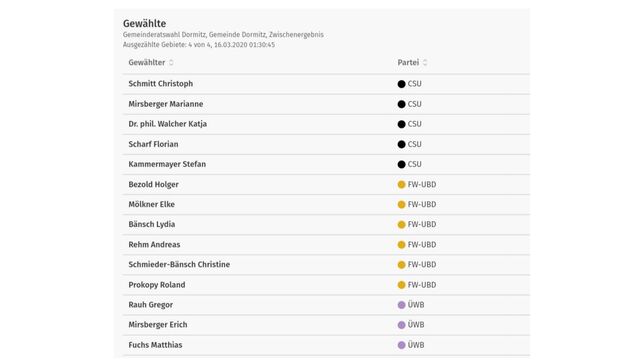Screen dimensions: 640x360
Task: Select the Bänsch Lydia entry
Action: 326,224
